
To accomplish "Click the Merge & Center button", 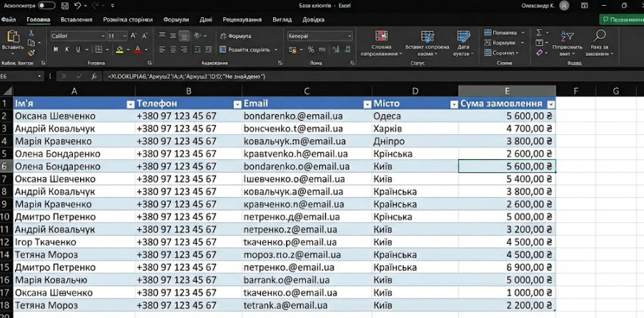I will 248,50.
